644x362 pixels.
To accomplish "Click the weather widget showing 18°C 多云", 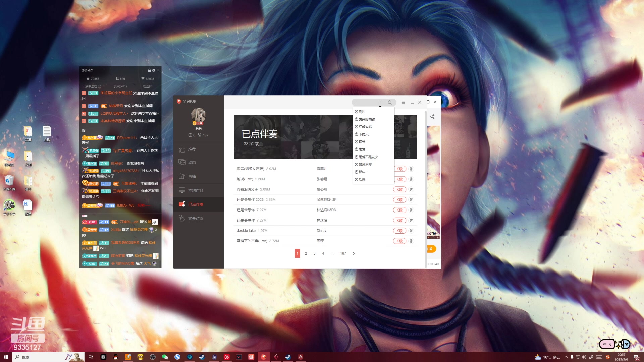I will click(x=547, y=357).
